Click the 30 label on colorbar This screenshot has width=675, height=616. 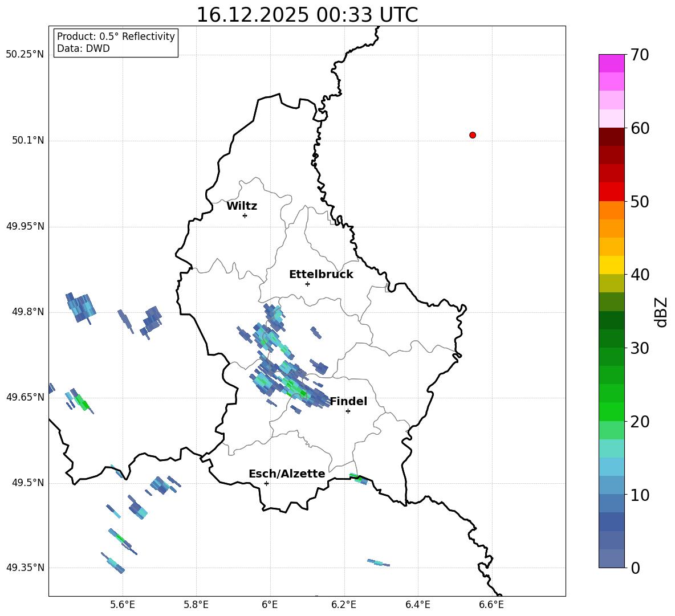click(x=640, y=348)
